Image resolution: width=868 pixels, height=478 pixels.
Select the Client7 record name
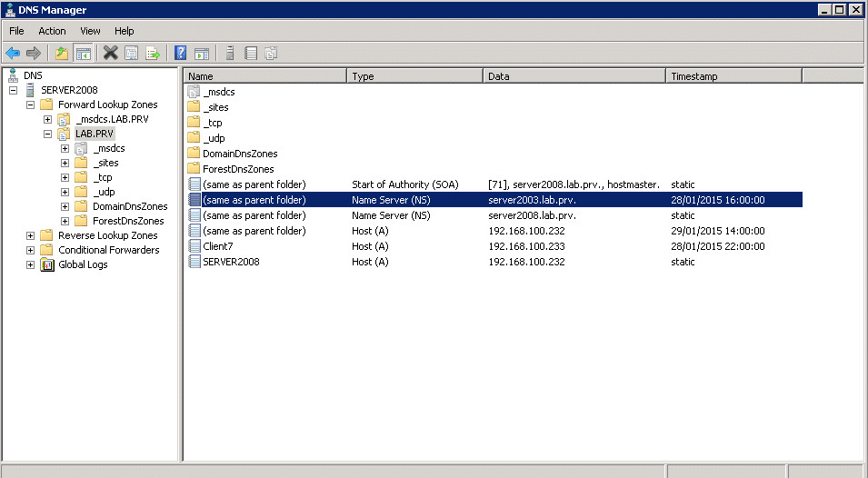[x=217, y=246]
